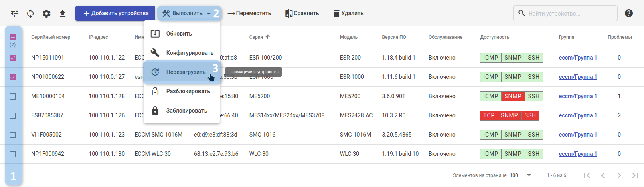The height and width of the screenshot is (187, 644).
Task: Choose Перезагрузить from the menu
Action: pos(185,72)
